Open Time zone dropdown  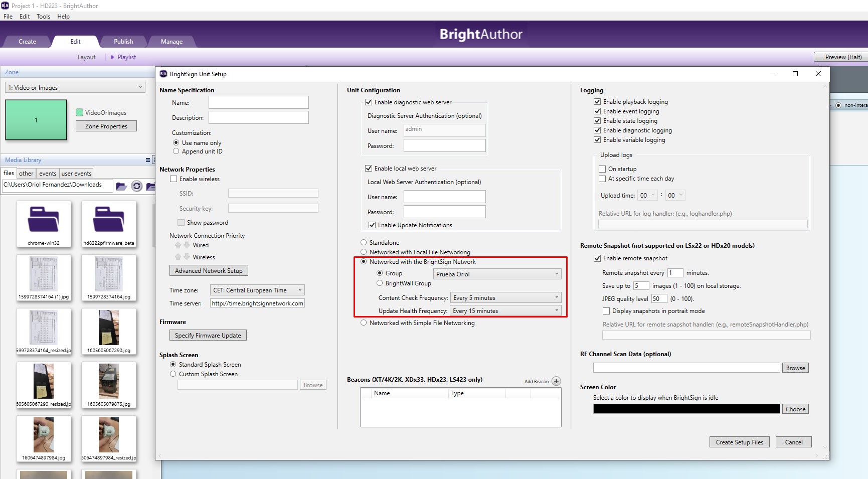click(257, 290)
